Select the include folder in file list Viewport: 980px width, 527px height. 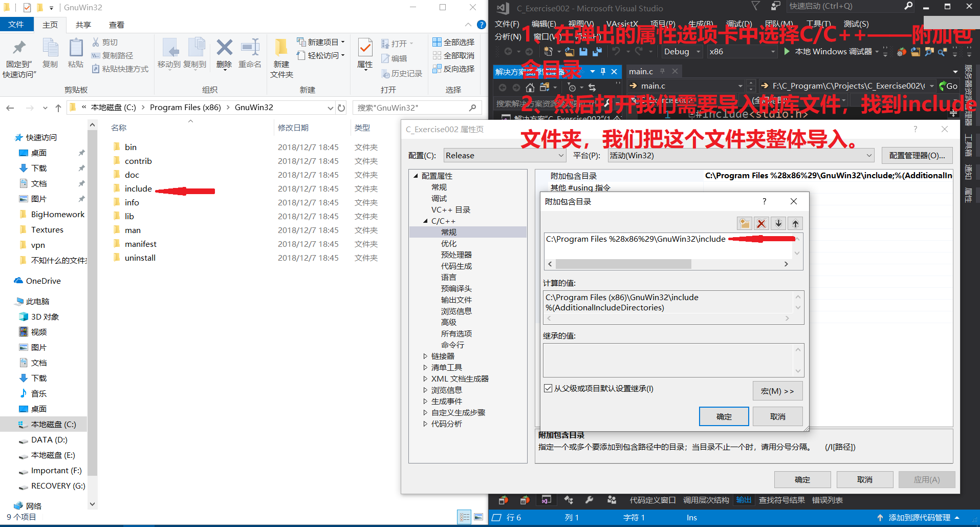(x=138, y=188)
